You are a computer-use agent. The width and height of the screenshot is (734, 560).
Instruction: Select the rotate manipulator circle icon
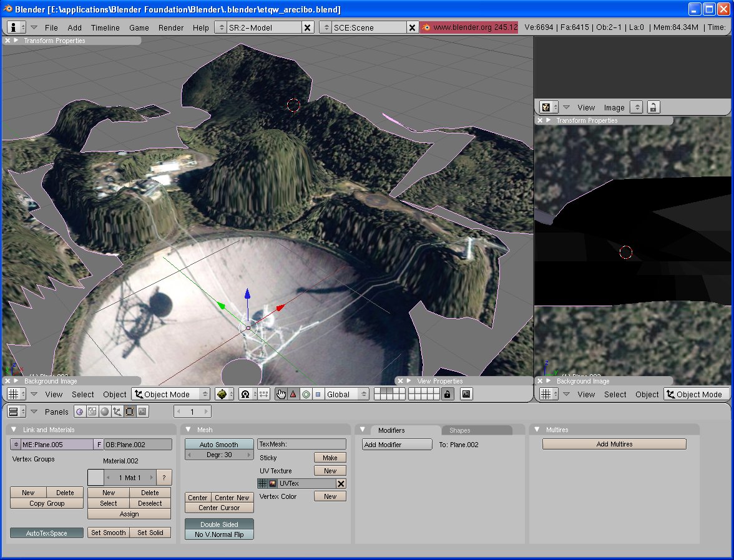point(306,394)
